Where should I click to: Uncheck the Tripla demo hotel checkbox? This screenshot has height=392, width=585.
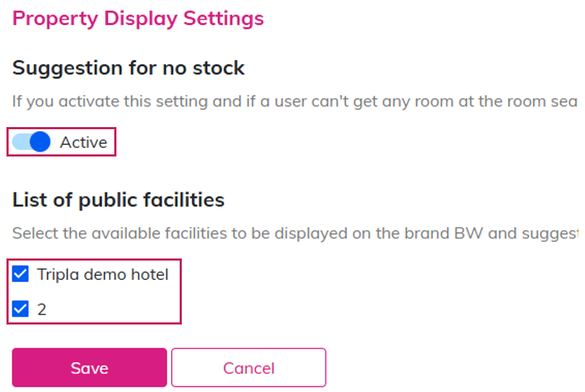tap(21, 274)
